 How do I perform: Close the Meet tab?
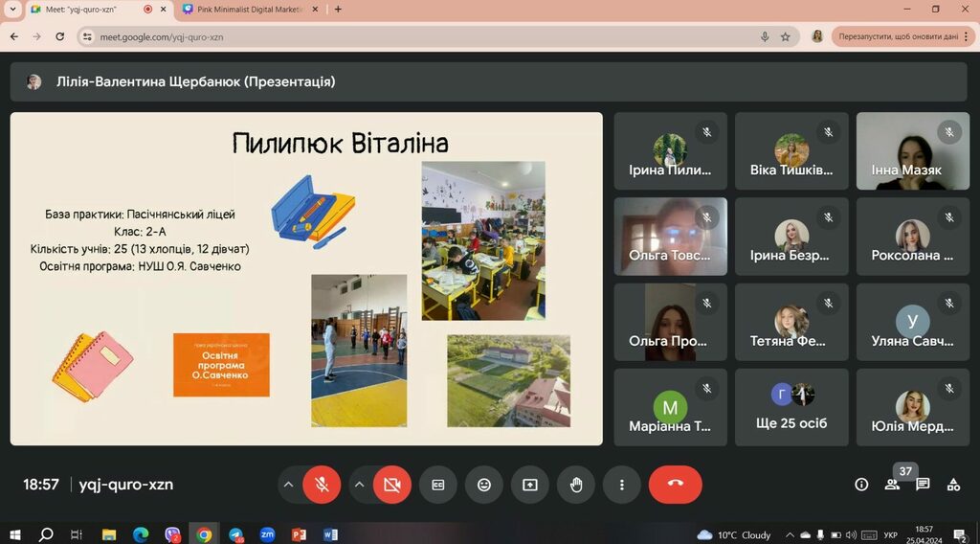tap(163, 10)
